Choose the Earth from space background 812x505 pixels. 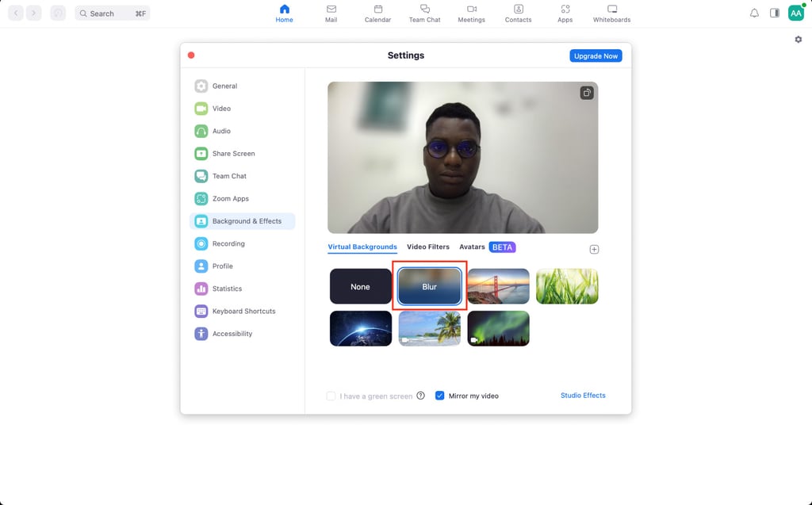point(361,328)
